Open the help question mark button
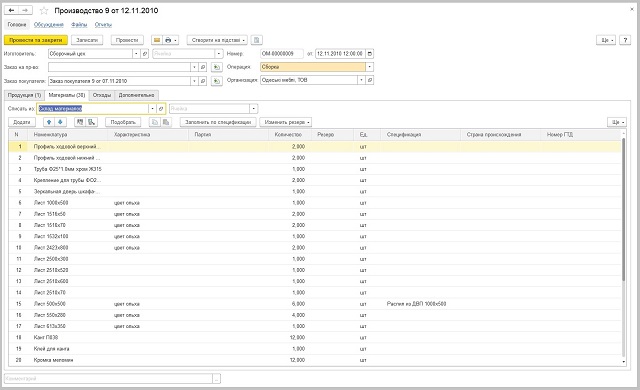 (x=625, y=40)
